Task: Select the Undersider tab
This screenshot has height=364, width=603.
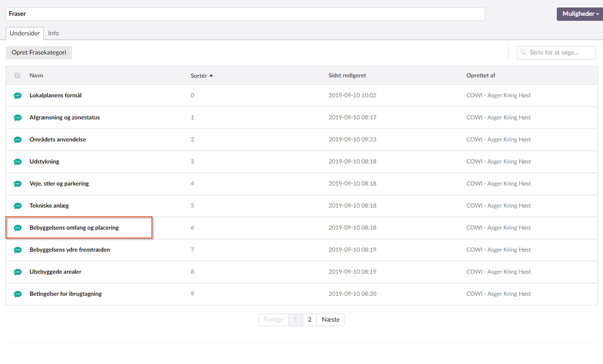Action: click(25, 33)
